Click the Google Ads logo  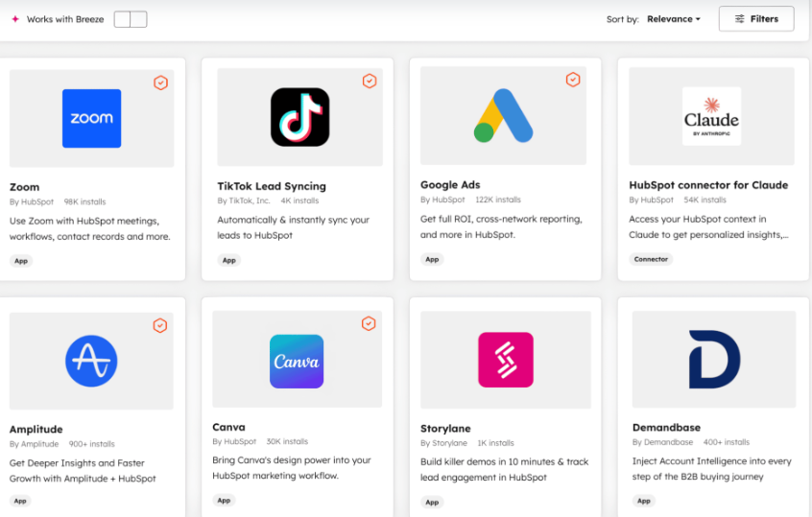(503, 115)
